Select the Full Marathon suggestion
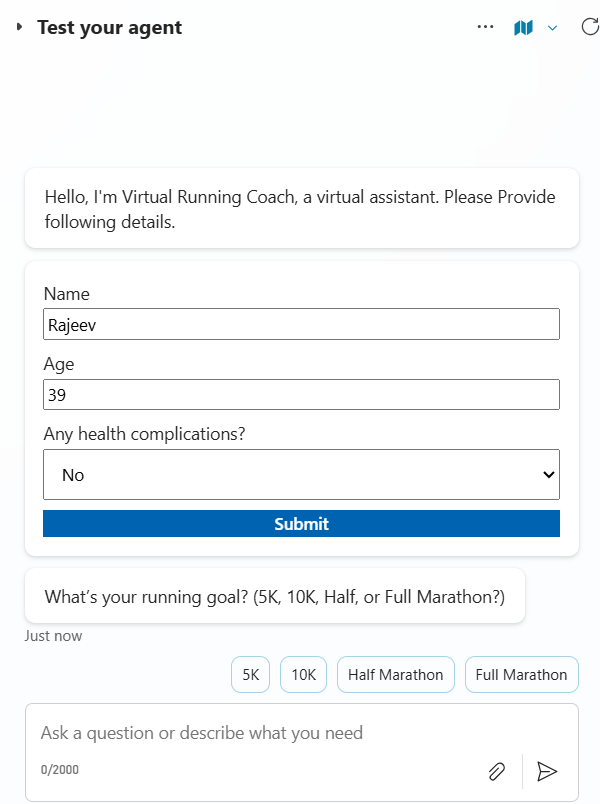Screen dimensions: 600x804 click(521, 675)
